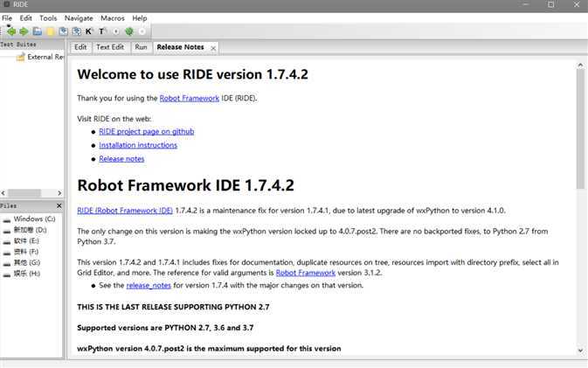Open the Help menu
Image resolution: width=588 pixels, height=368 pixels.
click(x=140, y=18)
